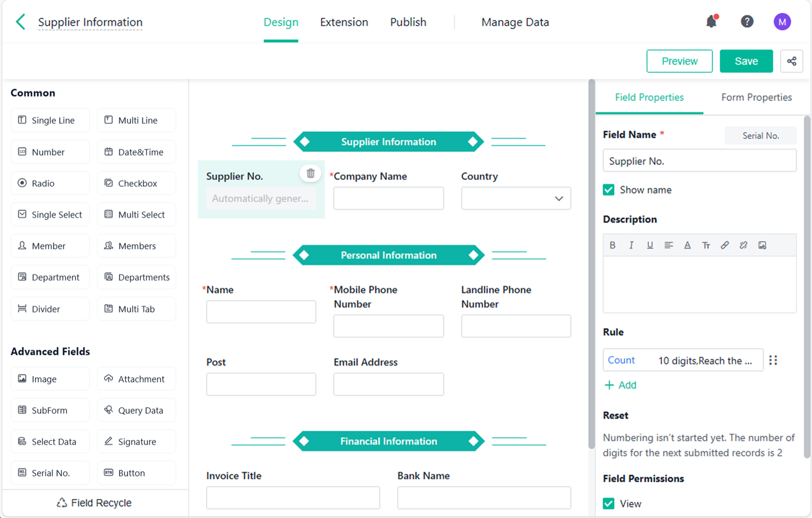Add a Number field
The width and height of the screenshot is (812, 518).
pyautogui.click(x=50, y=152)
